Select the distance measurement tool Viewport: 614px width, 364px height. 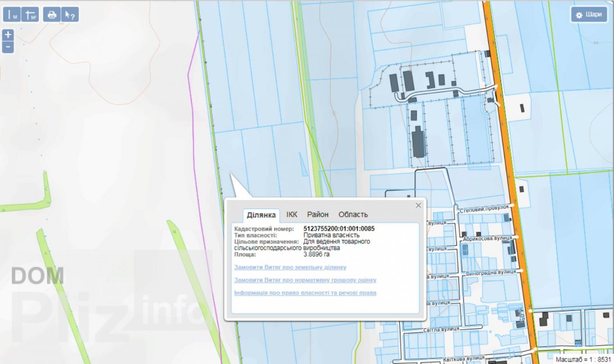(12, 15)
